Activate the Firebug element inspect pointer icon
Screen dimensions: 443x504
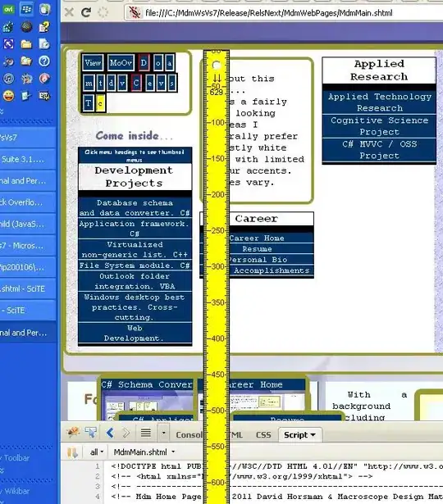(x=91, y=433)
